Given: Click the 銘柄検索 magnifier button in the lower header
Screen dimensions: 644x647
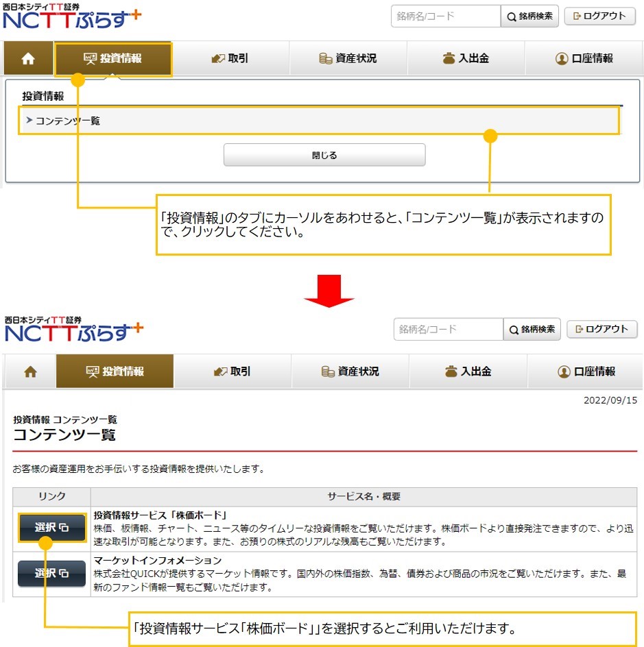Looking at the screenshot, I should [x=532, y=329].
